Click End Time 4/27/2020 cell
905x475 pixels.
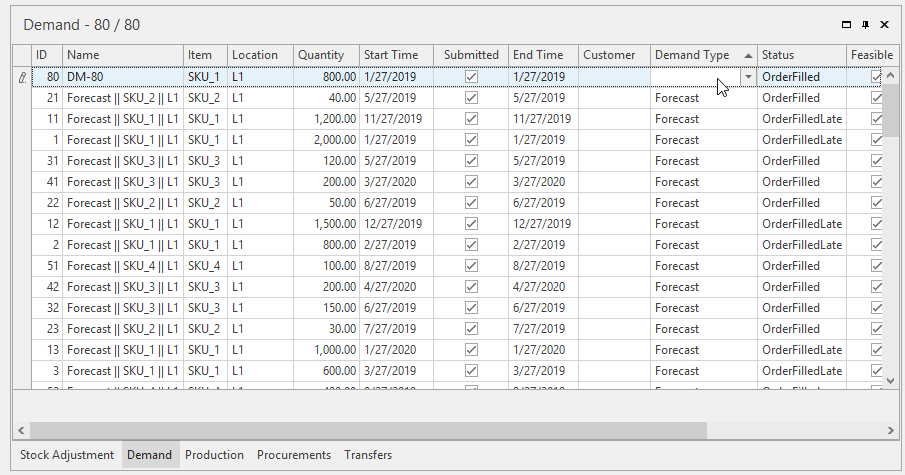tap(543, 287)
